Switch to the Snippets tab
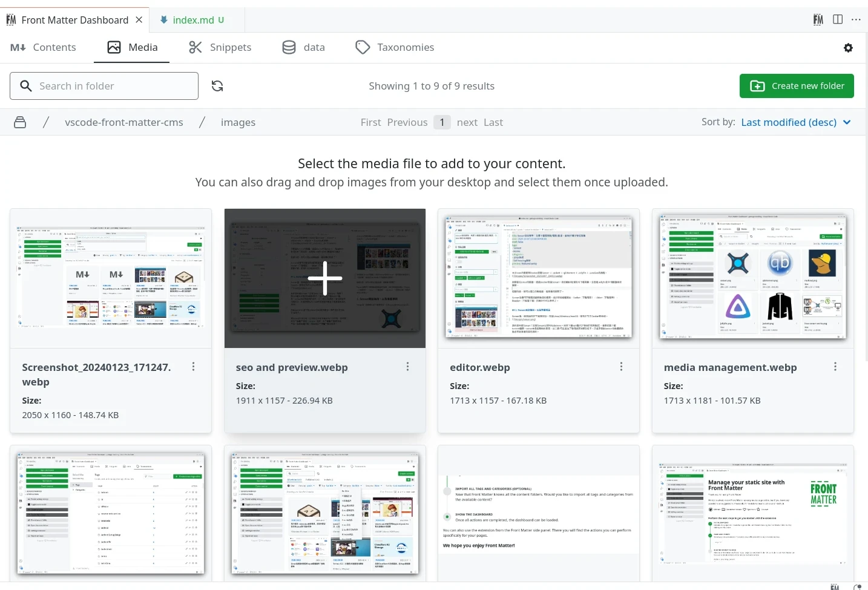 pyautogui.click(x=220, y=47)
